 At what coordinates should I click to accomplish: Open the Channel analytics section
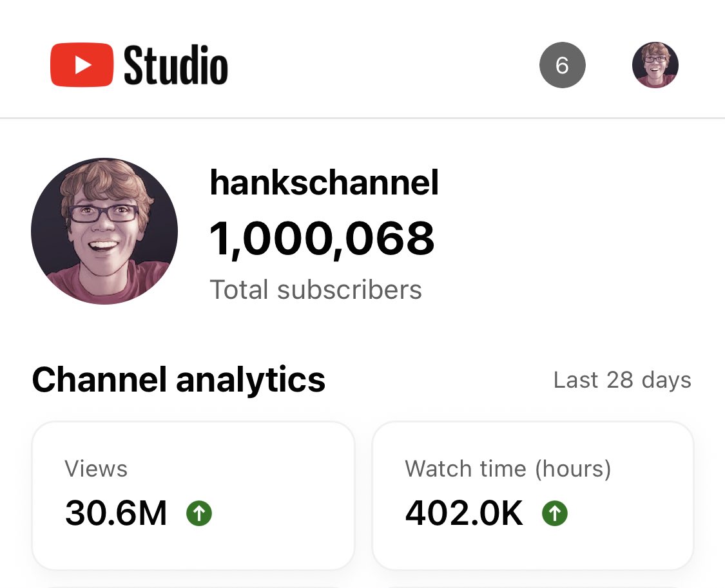click(x=179, y=379)
